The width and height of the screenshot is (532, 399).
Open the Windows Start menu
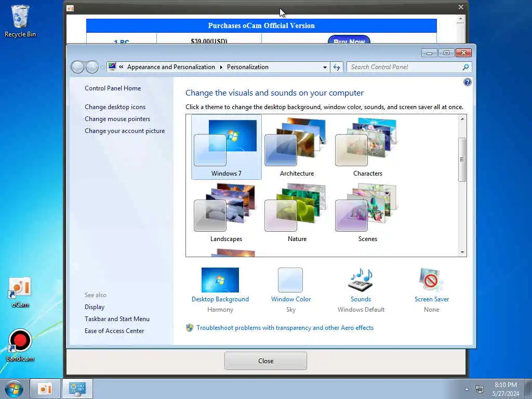pos(14,389)
